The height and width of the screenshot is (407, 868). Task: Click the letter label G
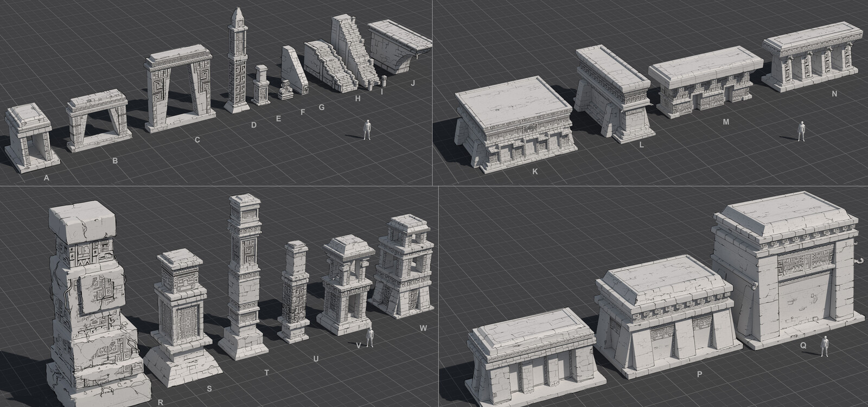[x=321, y=107]
